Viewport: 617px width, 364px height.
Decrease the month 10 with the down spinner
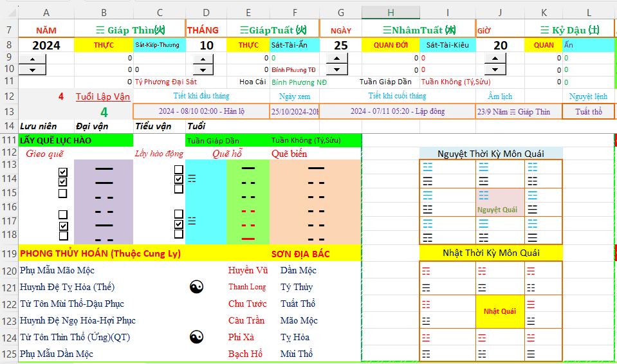pyautogui.click(x=203, y=69)
